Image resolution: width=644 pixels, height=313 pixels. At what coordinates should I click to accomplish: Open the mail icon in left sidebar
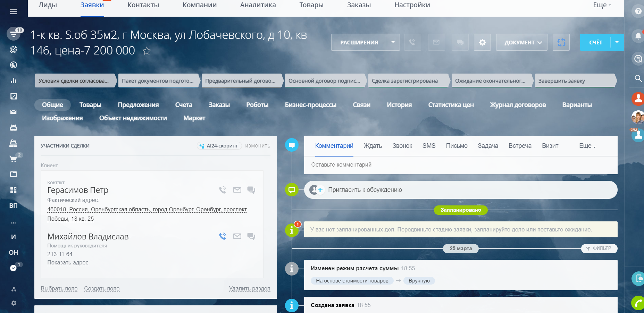coord(14,112)
